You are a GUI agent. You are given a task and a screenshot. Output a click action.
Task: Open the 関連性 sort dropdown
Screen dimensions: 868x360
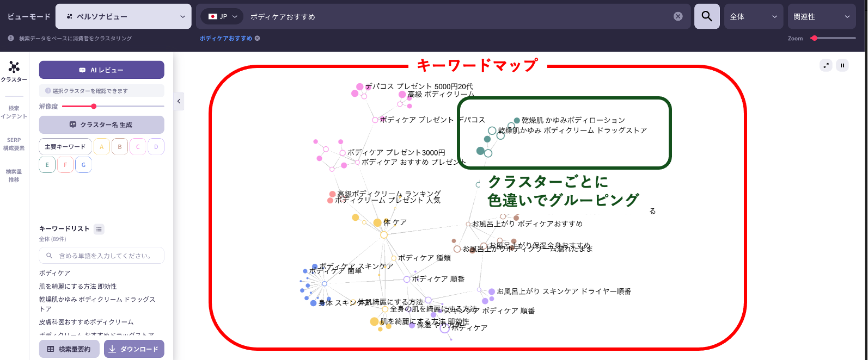point(821,16)
